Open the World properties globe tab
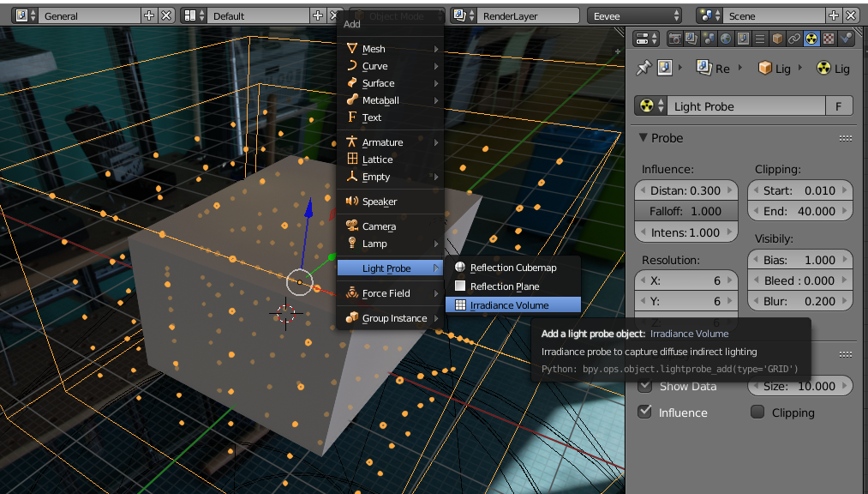This screenshot has width=868, height=494. 727,39
